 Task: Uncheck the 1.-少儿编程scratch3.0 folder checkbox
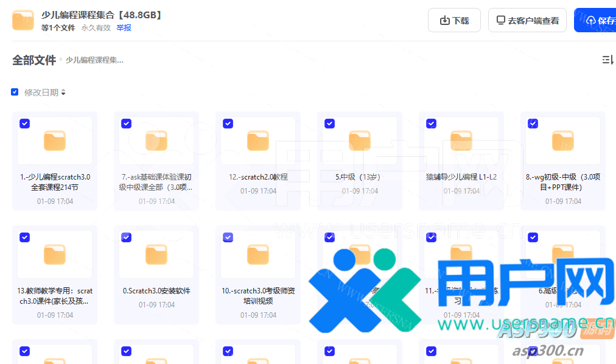(25, 124)
